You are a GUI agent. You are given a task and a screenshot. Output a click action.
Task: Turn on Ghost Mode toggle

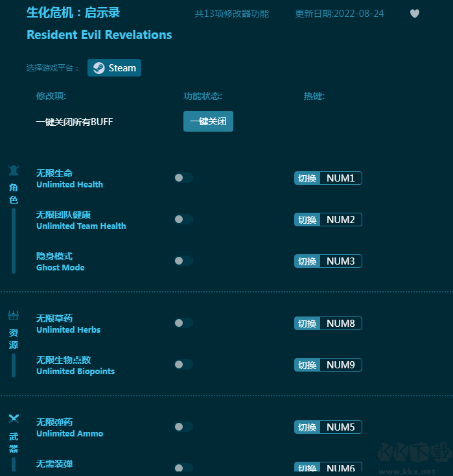tap(183, 261)
